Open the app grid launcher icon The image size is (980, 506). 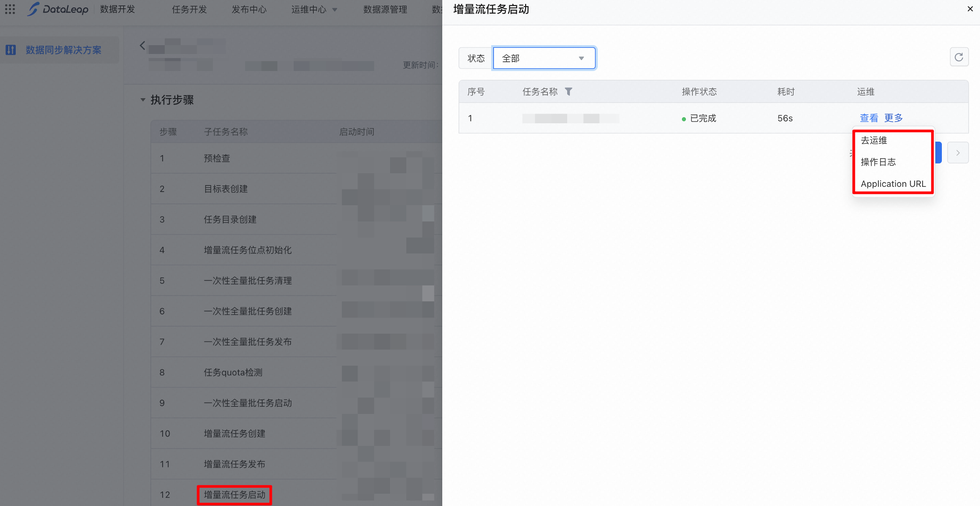(10, 9)
